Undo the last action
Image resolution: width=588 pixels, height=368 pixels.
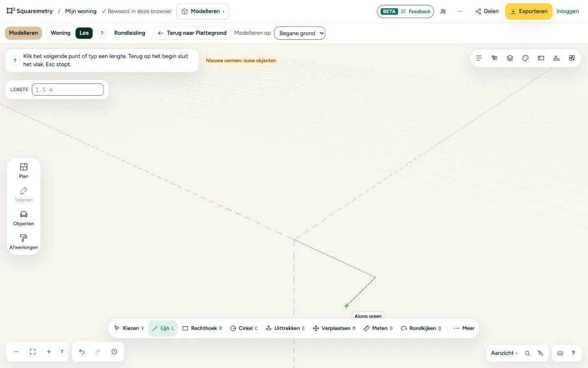click(x=82, y=352)
